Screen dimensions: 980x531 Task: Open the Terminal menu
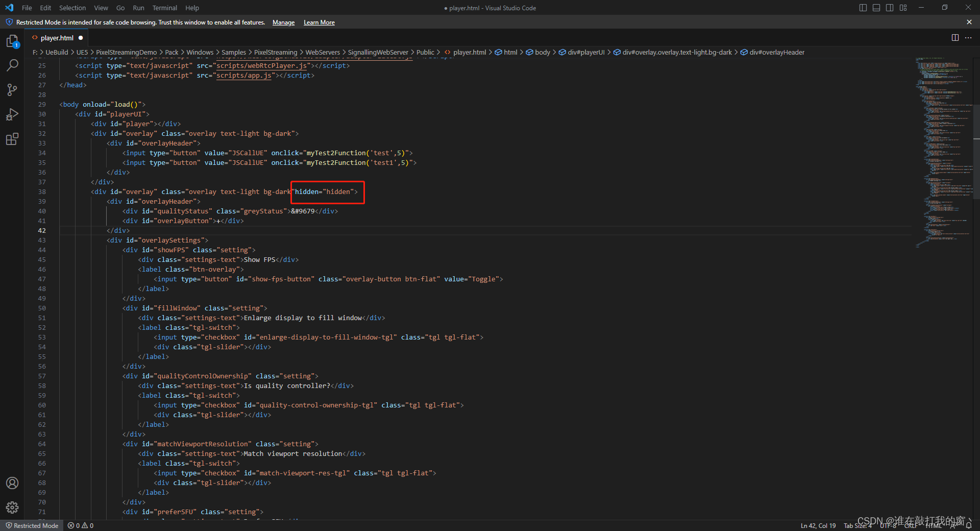click(x=164, y=8)
